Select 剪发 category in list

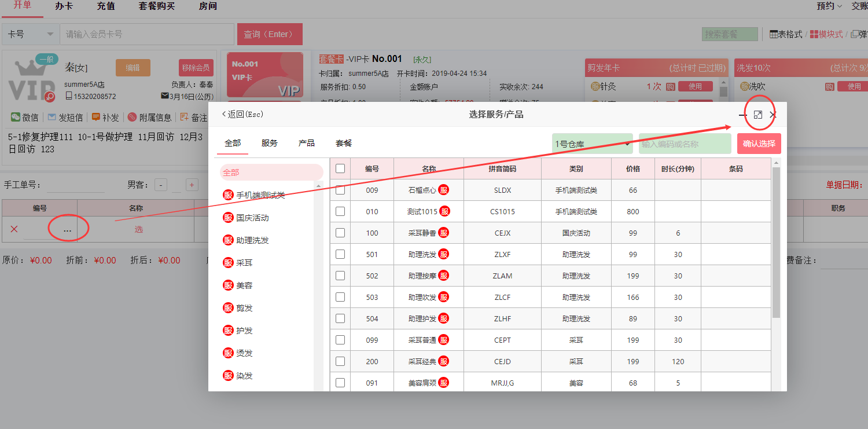[245, 308]
